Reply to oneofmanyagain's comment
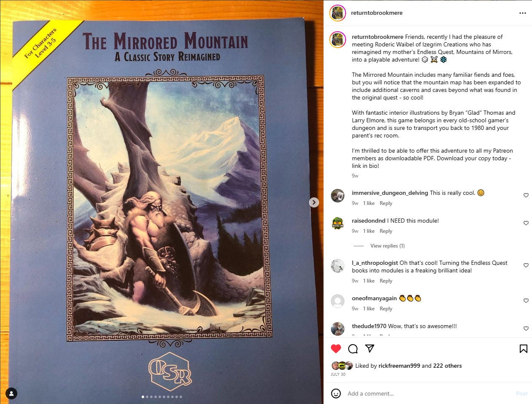 386,309
